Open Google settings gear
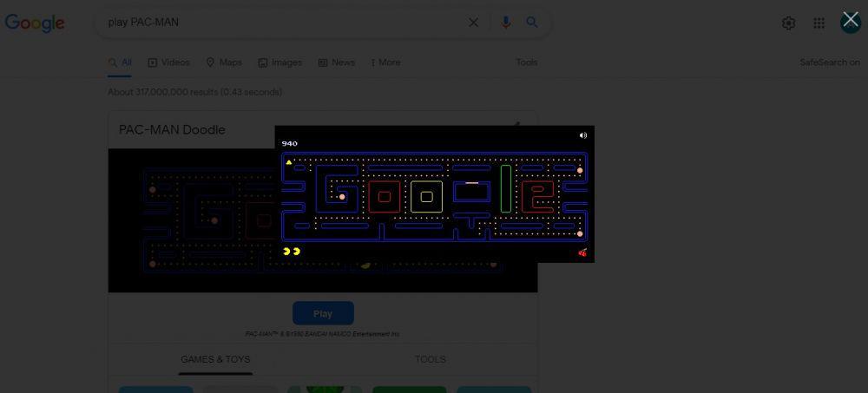Image resolution: width=868 pixels, height=393 pixels. pyautogui.click(x=788, y=23)
